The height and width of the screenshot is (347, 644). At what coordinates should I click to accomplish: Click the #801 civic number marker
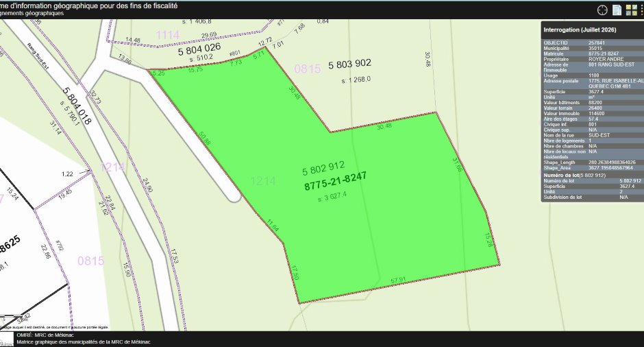coord(234,53)
